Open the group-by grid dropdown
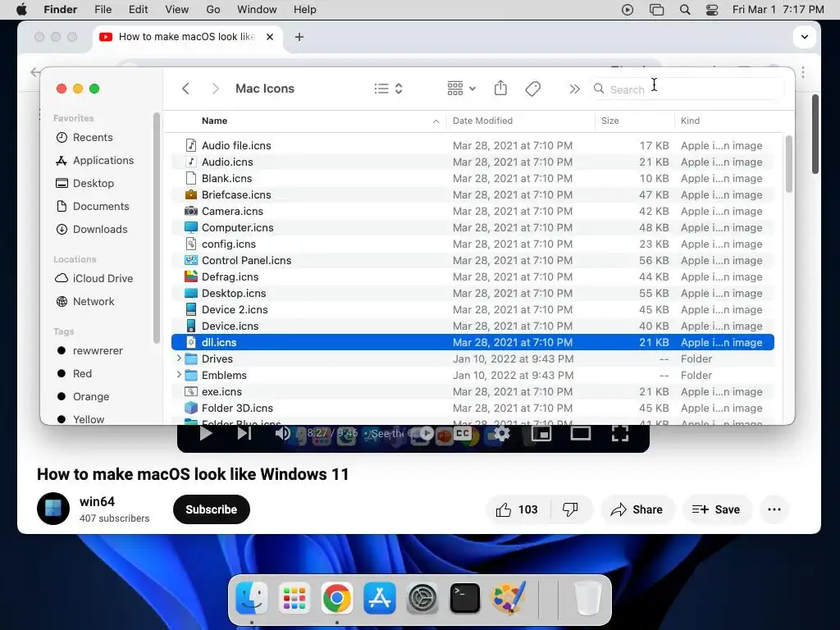 (x=461, y=89)
